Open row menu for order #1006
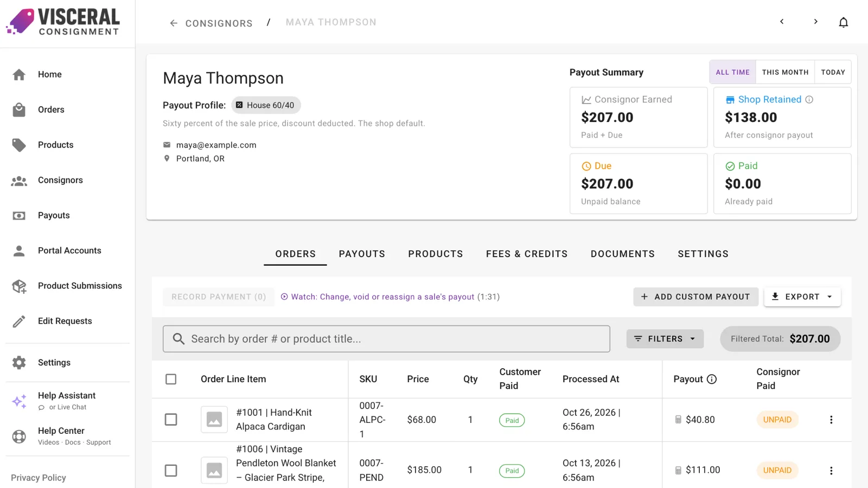This screenshot has height=488, width=868. pos(831,471)
